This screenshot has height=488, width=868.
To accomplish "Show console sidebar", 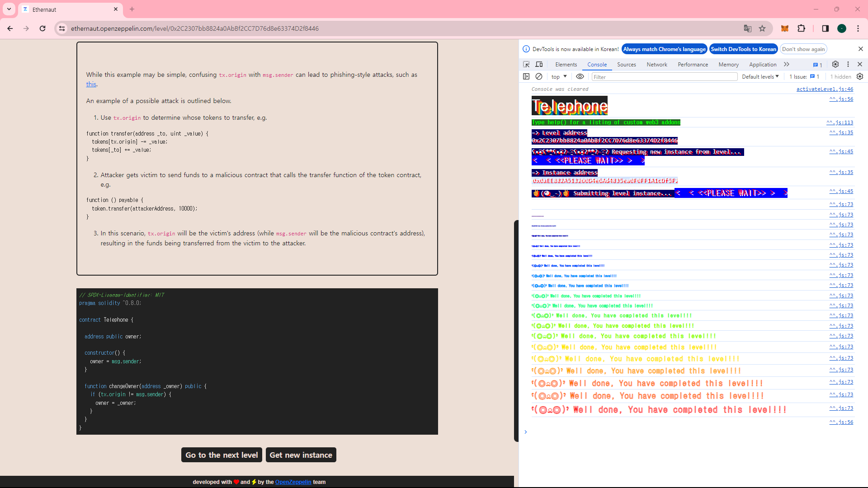I will 526,76.
